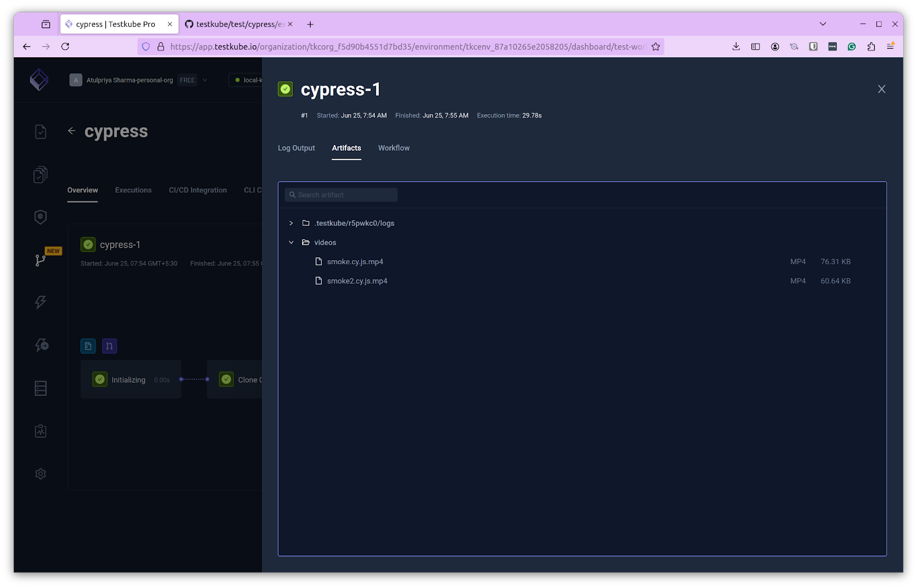Go back using arrow beside cypress title
Viewport: 917px width, 588px height.
click(72, 131)
